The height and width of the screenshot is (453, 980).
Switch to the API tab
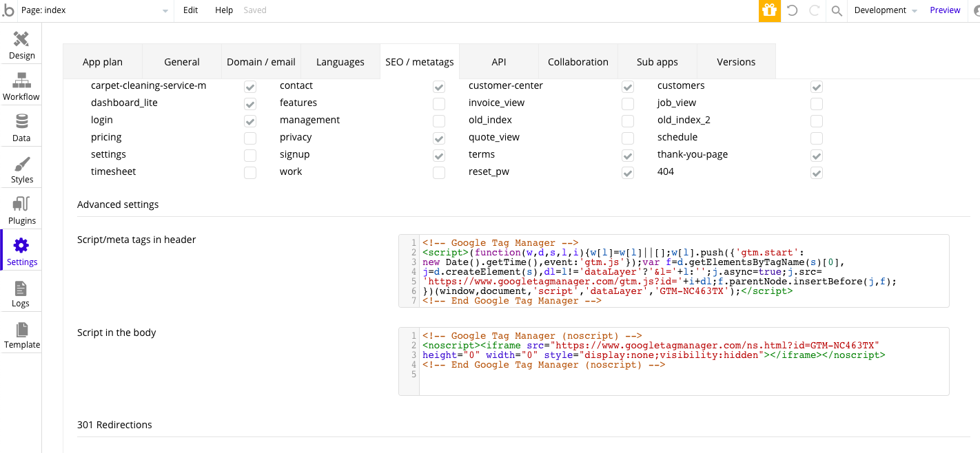pos(499,62)
